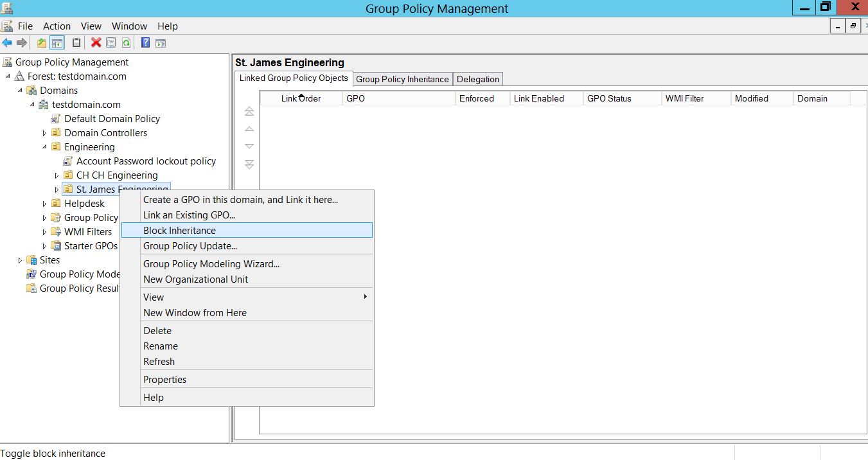Expand the Domain Controllers node

[45, 133]
